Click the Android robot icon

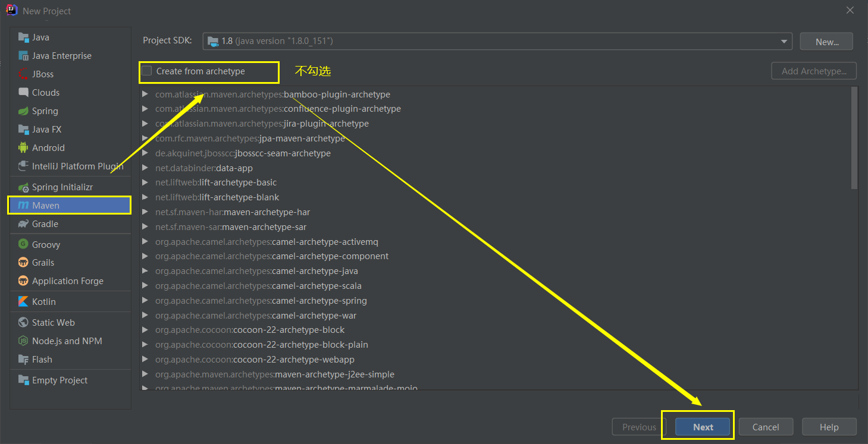23,147
